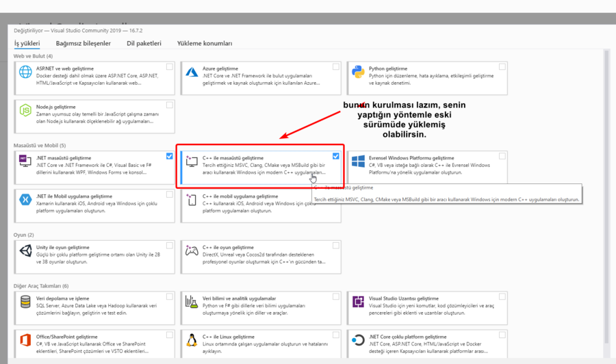616x364 pixels.
Task: Click 'C++ ile Linux geliştirme' title text
Action: [228, 337]
